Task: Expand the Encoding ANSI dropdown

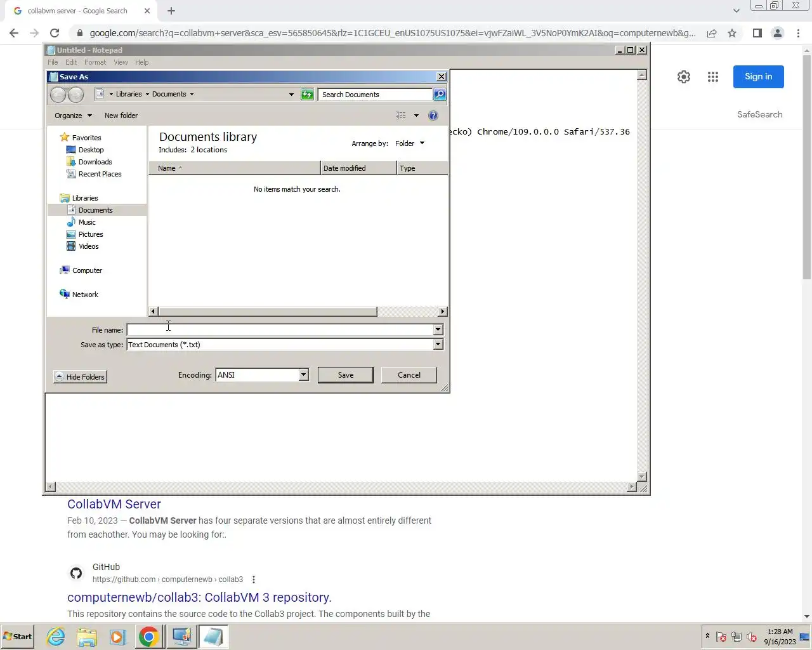Action: (x=303, y=375)
